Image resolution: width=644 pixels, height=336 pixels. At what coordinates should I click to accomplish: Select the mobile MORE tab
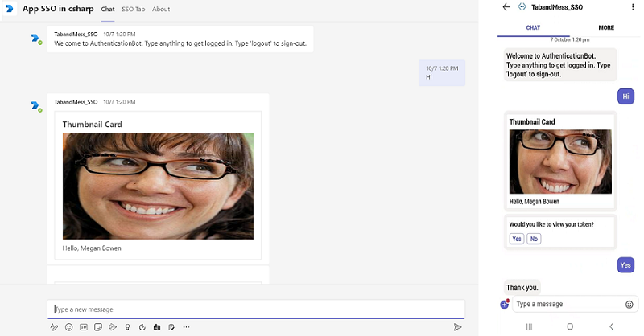tap(606, 27)
